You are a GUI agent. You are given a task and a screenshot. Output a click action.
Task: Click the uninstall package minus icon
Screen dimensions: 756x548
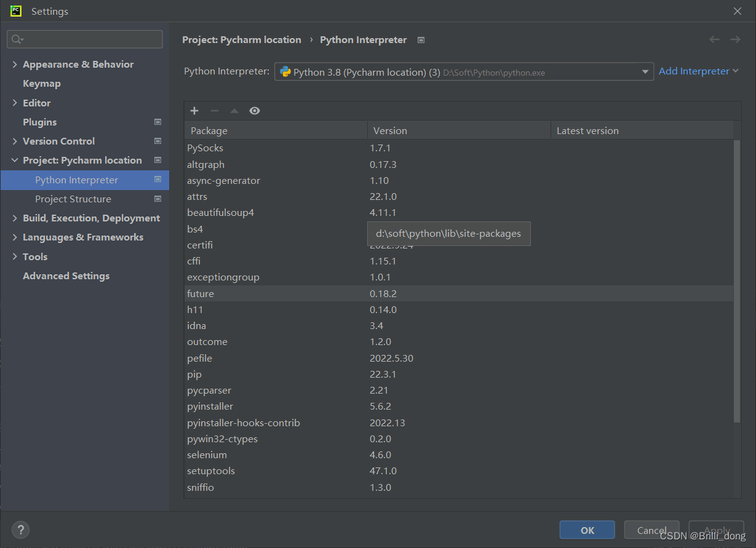(x=214, y=111)
